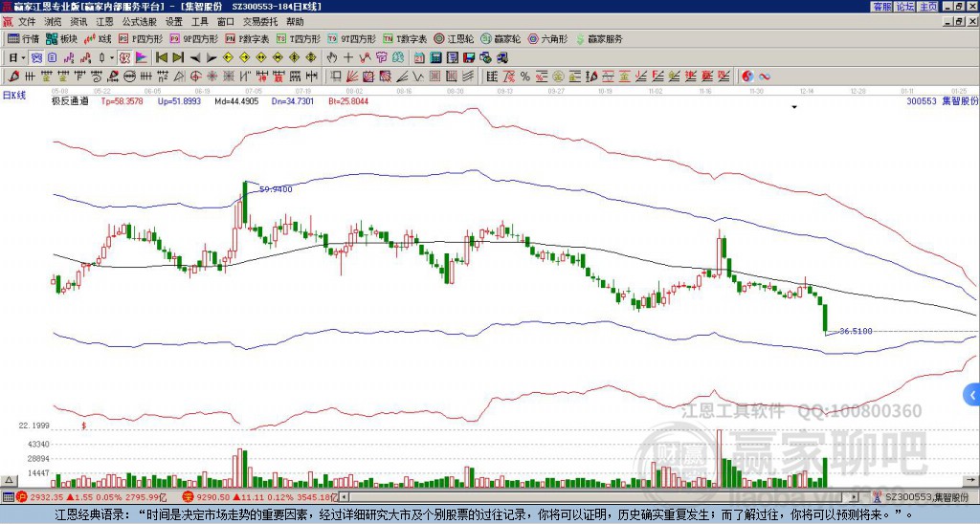This screenshot has width=980, height=524.
Task: Open the P四方形 tool
Action: coord(141,38)
